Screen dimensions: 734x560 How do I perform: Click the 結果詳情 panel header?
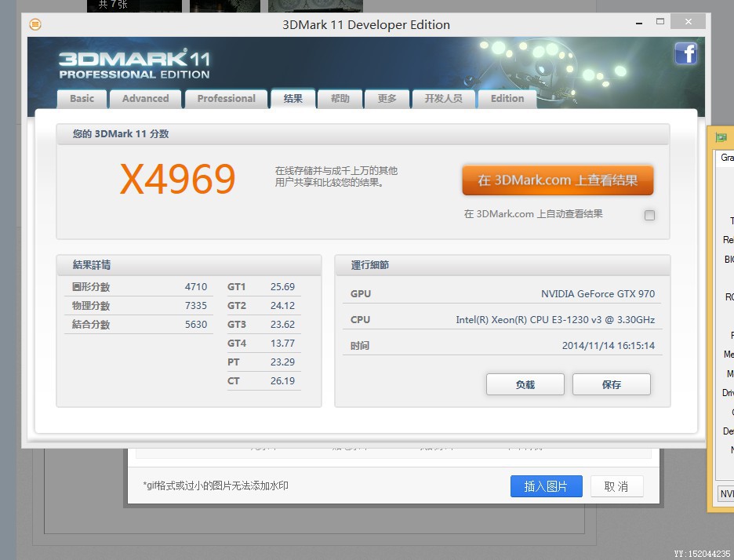point(189,265)
